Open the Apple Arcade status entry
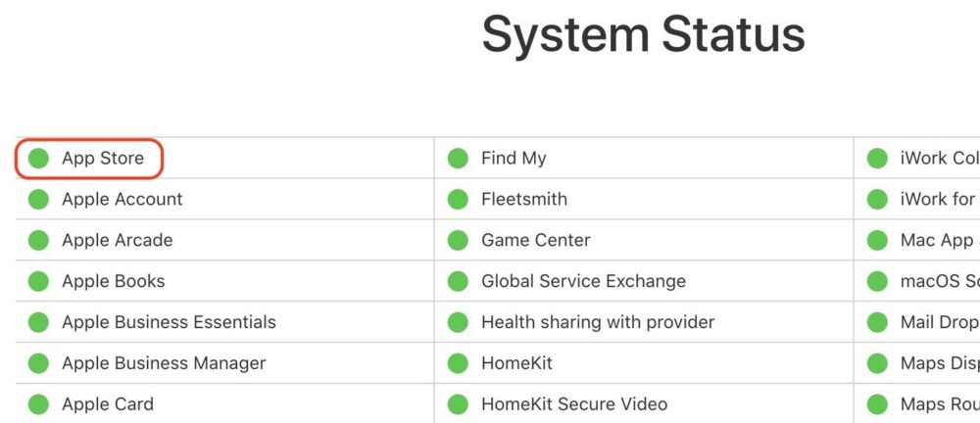This screenshot has height=423, width=980. pos(117,241)
